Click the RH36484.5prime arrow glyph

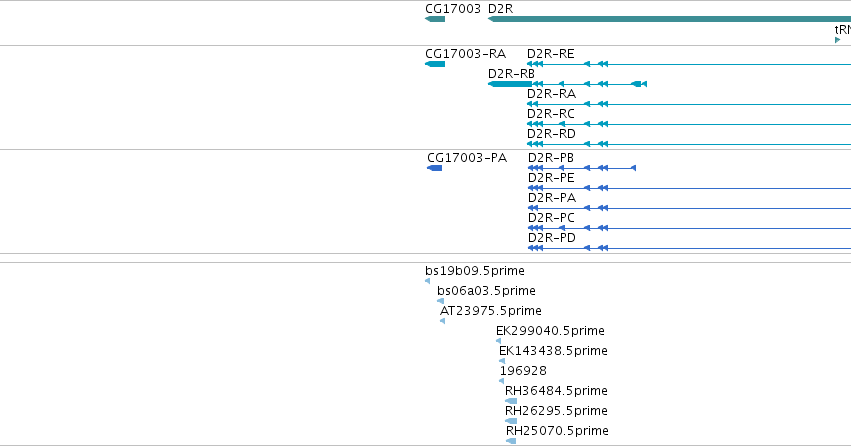tap(511, 402)
